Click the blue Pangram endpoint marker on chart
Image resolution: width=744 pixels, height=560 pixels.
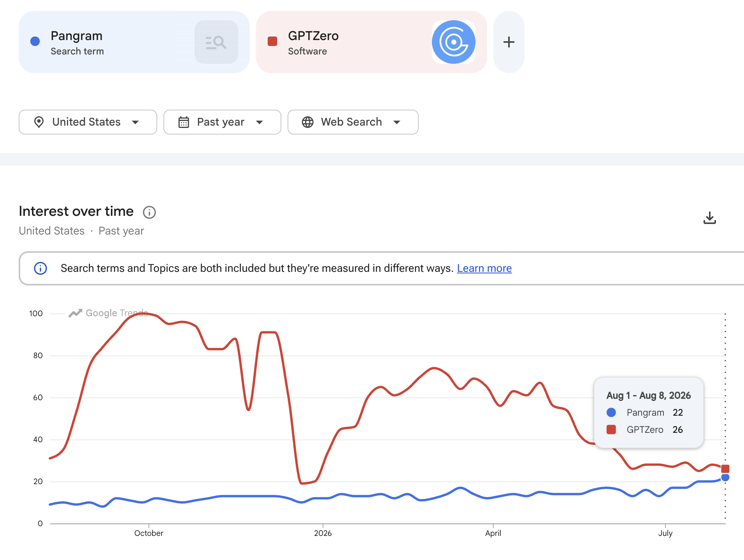click(x=725, y=478)
